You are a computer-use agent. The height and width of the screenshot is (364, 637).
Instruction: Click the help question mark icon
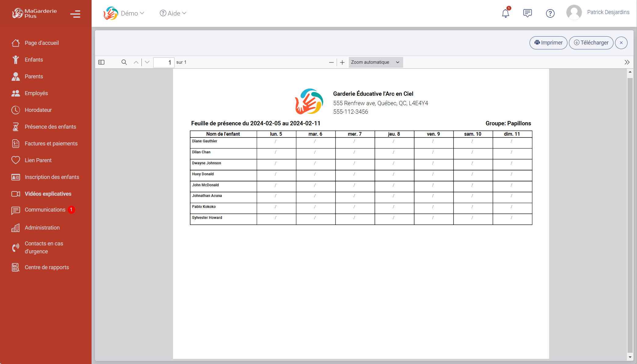[550, 13]
